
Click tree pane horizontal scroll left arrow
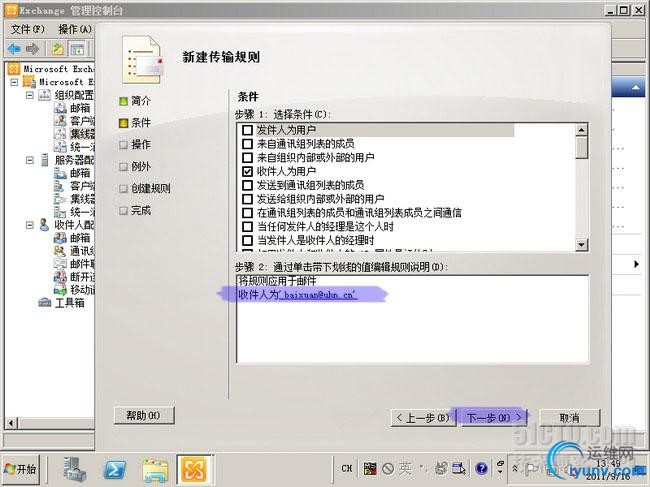(11, 423)
